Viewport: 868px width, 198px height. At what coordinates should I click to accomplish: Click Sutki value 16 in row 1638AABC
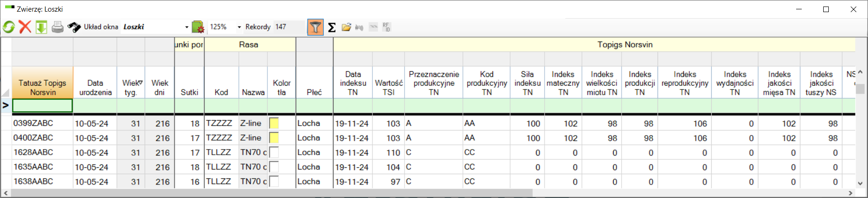coord(189,181)
